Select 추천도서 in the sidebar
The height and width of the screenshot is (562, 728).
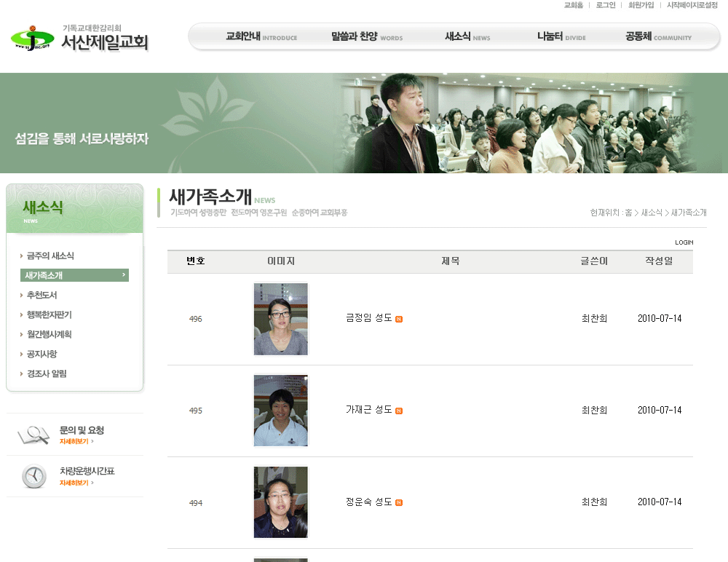pyautogui.click(x=41, y=295)
